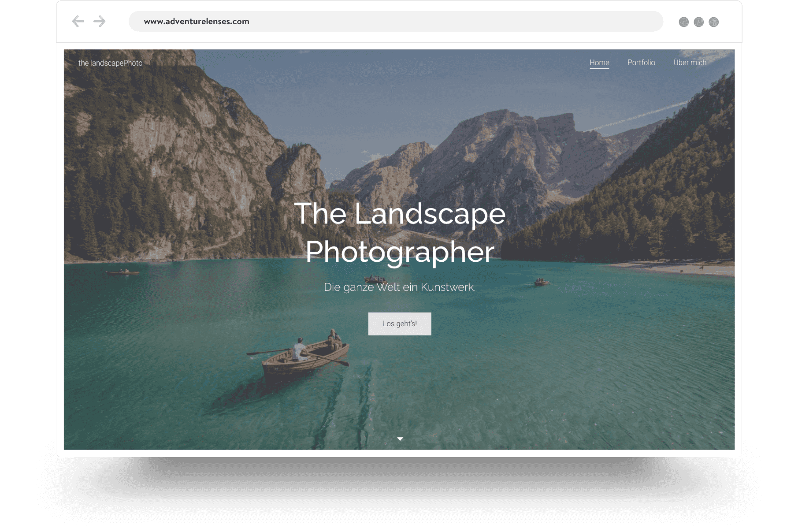Click the rightmost gray dot in browser bar
The width and height of the screenshot is (798, 532).
713,22
